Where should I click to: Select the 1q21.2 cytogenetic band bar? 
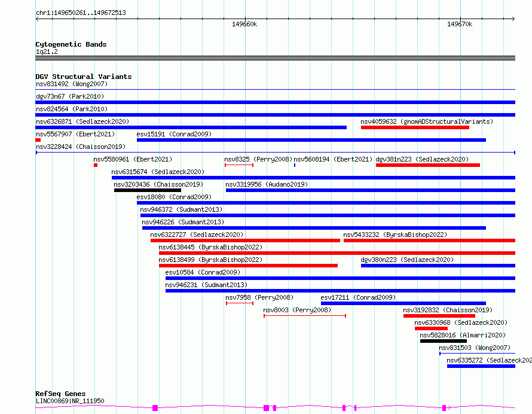point(275,58)
